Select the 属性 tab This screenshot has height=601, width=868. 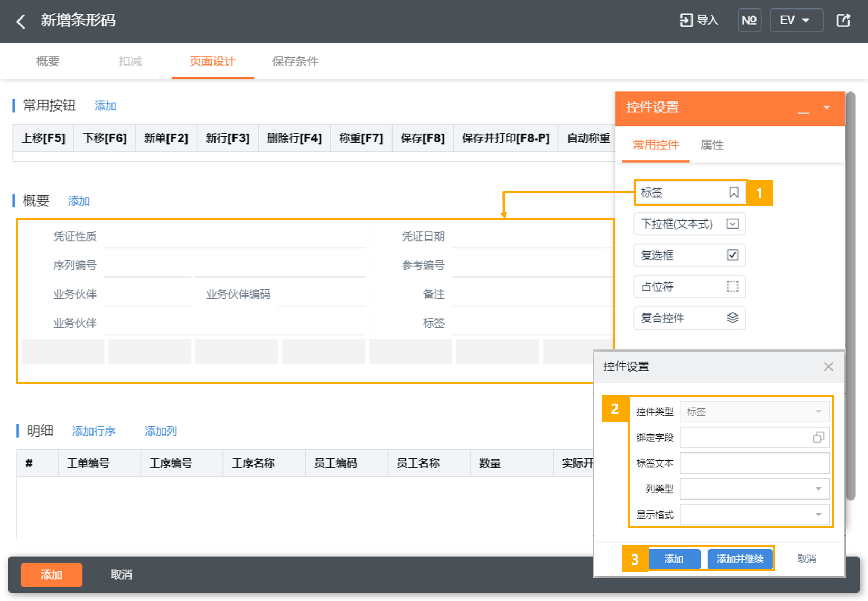point(712,144)
